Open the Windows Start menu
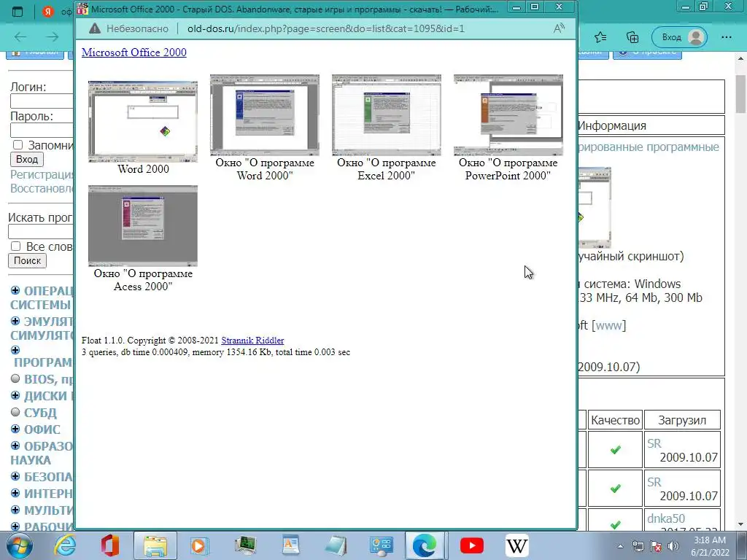 [x=19, y=545]
